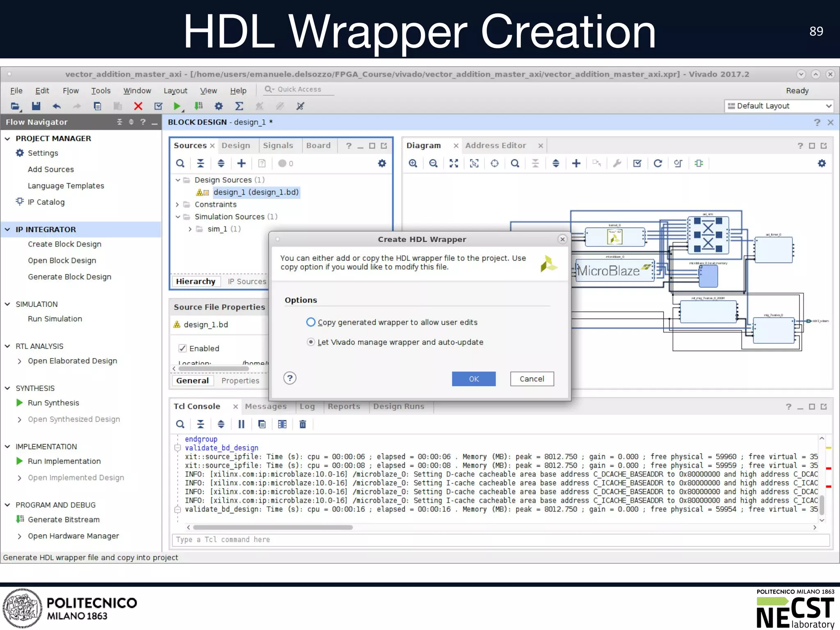Open the File menu

click(x=16, y=91)
